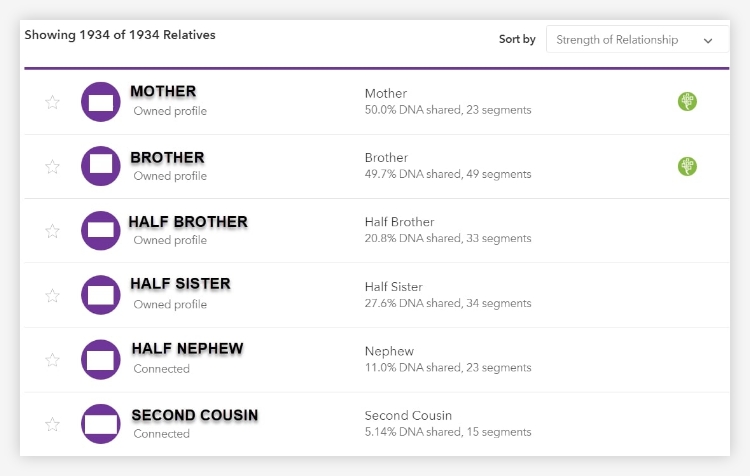The width and height of the screenshot is (750, 476).
Task: Click the profile avatar for SECOND COUSIN
Action: click(x=101, y=424)
